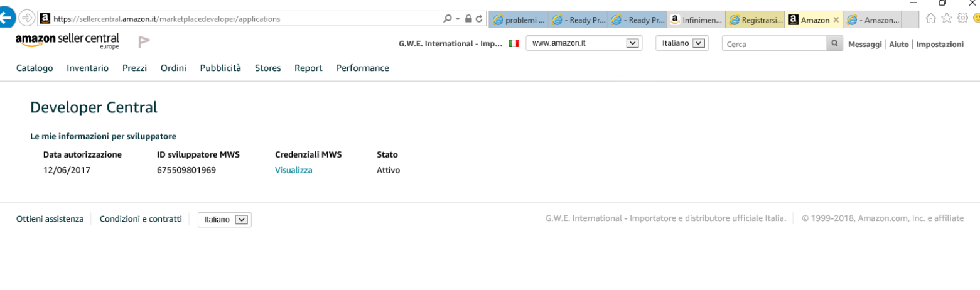This screenshot has height=290, width=980.
Task: Click the Developer Central heading
Action: pos(94,107)
